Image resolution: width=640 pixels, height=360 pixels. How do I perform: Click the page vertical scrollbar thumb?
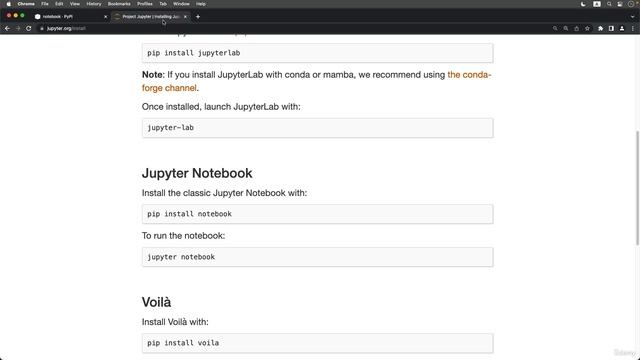pos(637,188)
